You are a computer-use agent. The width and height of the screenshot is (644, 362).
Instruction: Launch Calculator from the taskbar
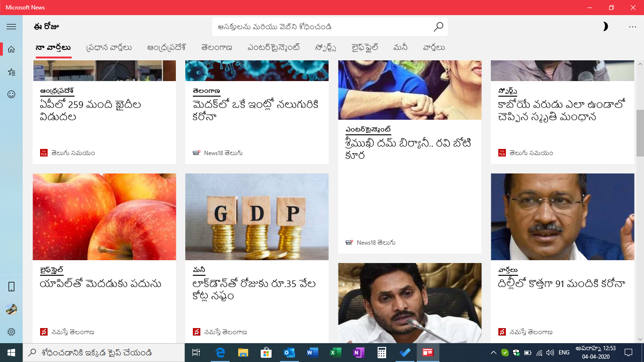[381, 352]
